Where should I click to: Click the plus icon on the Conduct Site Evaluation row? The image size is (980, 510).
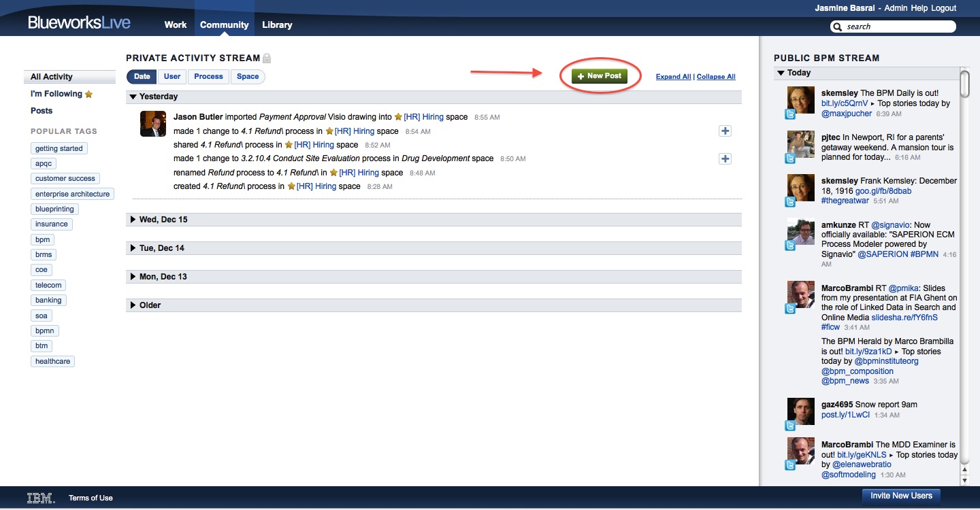coord(725,158)
